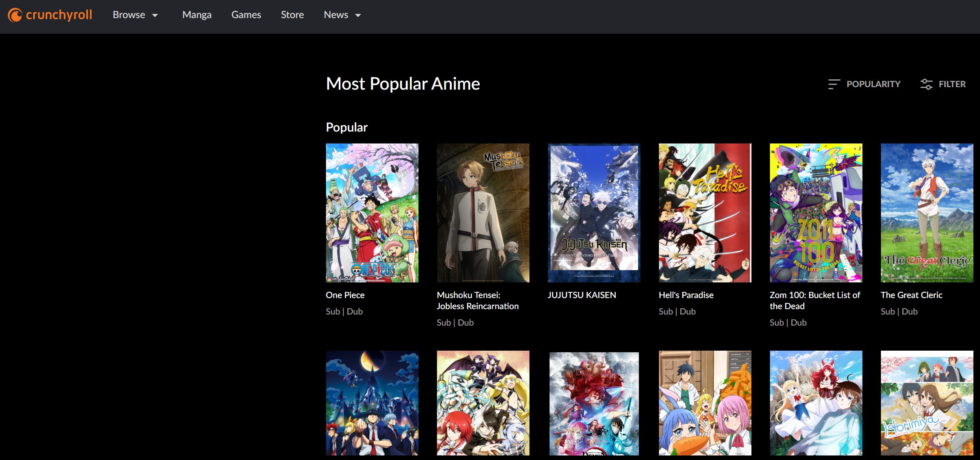Open the Zom 100 poster

816,213
